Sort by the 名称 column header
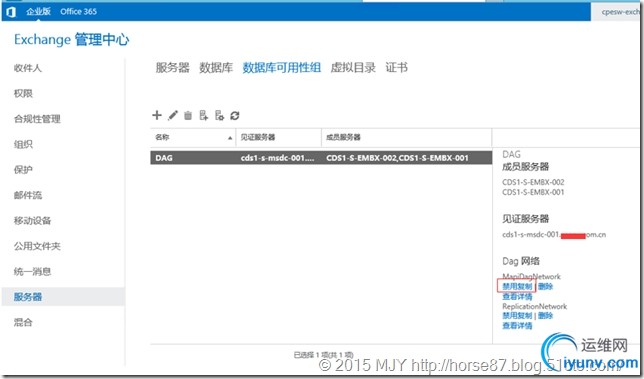 click(193, 137)
